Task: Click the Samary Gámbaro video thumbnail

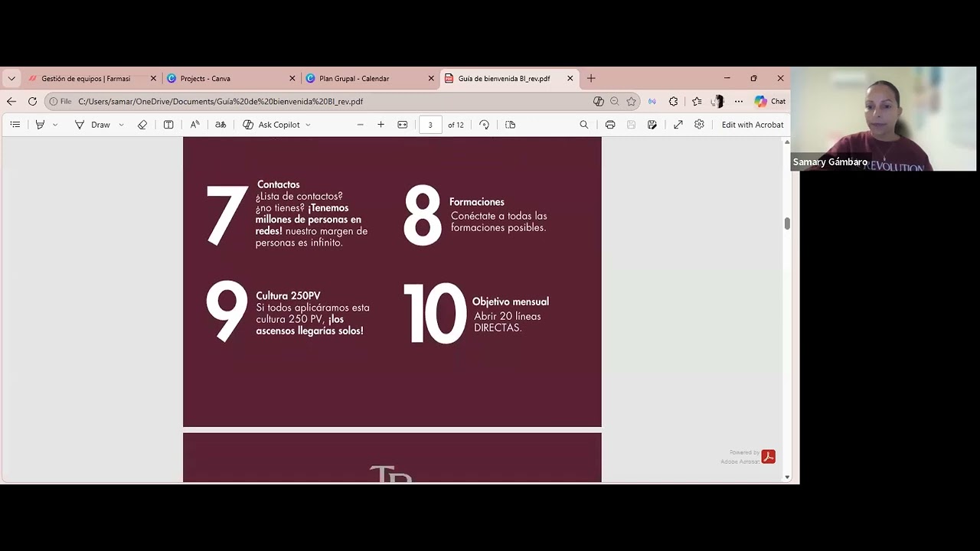Action: pyautogui.click(x=884, y=119)
